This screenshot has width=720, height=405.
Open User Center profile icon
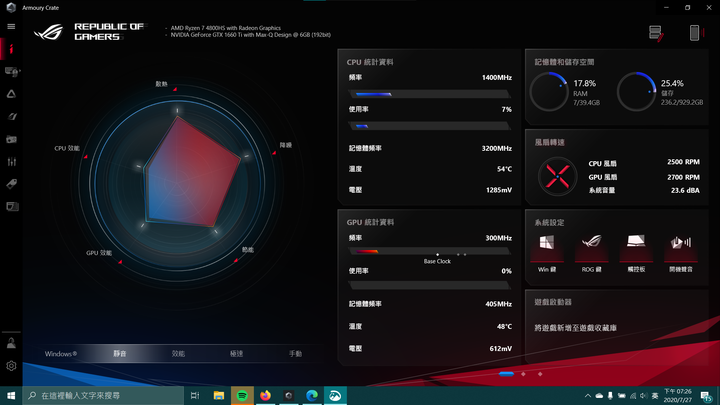point(11,343)
